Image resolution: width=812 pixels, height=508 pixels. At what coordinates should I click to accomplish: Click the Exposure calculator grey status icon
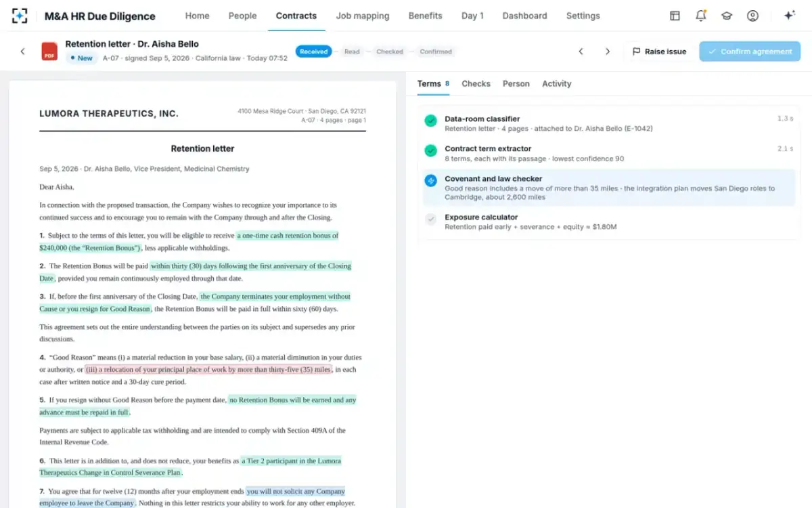click(x=430, y=219)
